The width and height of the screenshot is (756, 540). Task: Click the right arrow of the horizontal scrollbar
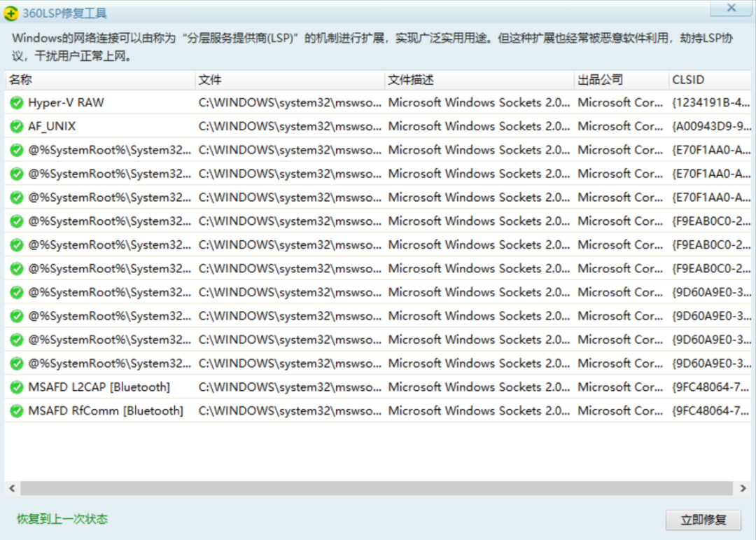pos(743,488)
